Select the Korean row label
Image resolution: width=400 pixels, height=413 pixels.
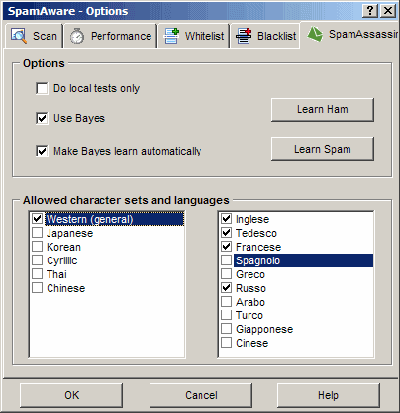[64, 247]
